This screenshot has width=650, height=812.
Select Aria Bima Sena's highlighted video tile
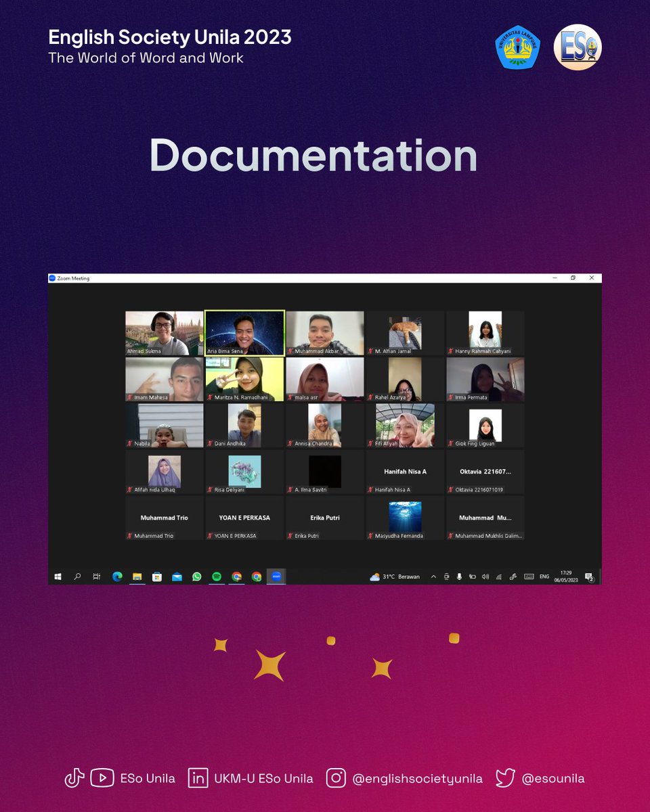click(245, 333)
